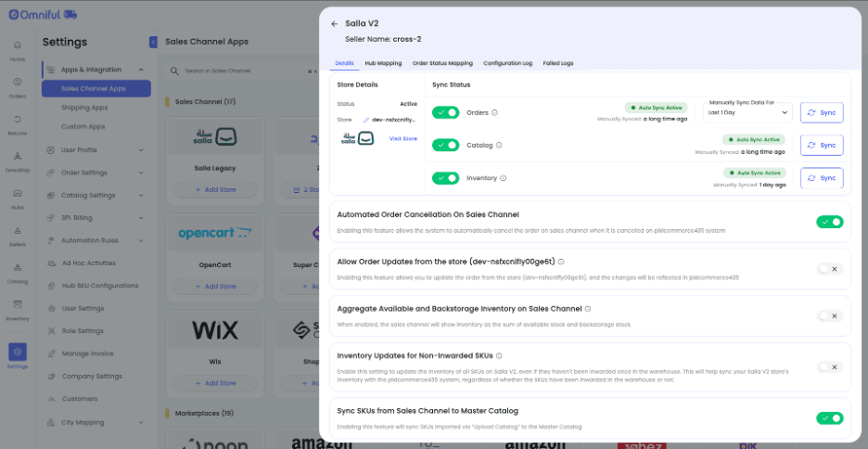Turn off Automated Order Cancellation toggle
This screenshot has height=449, width=868.
829,222
